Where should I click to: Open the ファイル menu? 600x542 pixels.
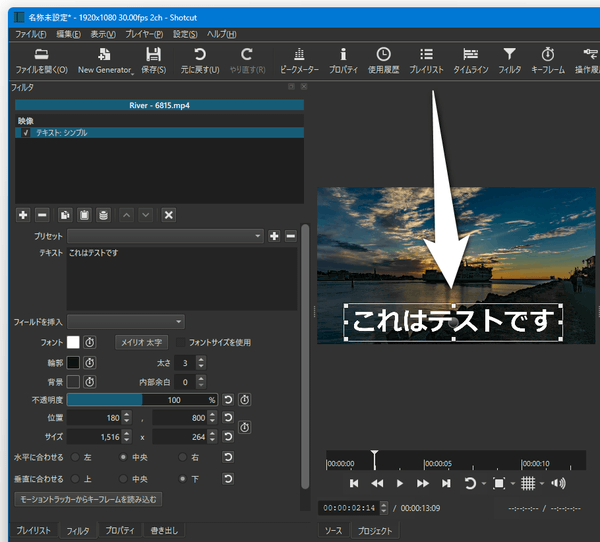pos(31,34)
